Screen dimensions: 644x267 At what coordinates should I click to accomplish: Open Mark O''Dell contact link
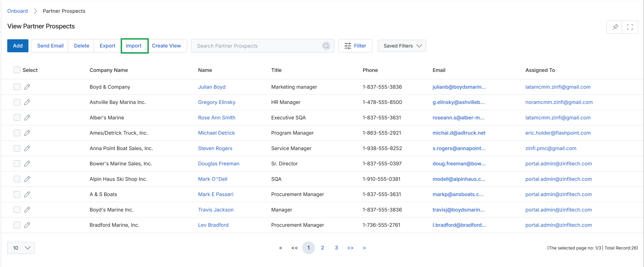[x=213, y=179]
